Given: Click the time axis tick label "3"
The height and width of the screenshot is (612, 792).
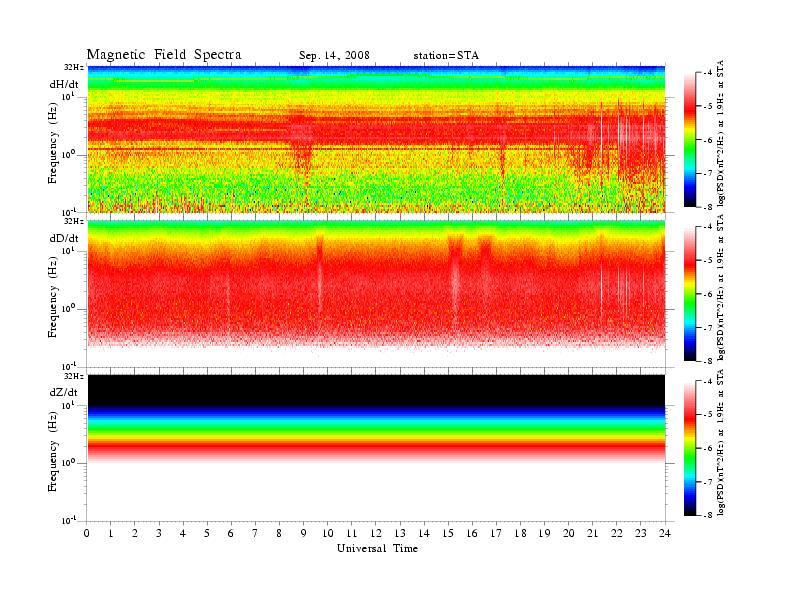Looking at the screenshot, I should tap(159, 533).
